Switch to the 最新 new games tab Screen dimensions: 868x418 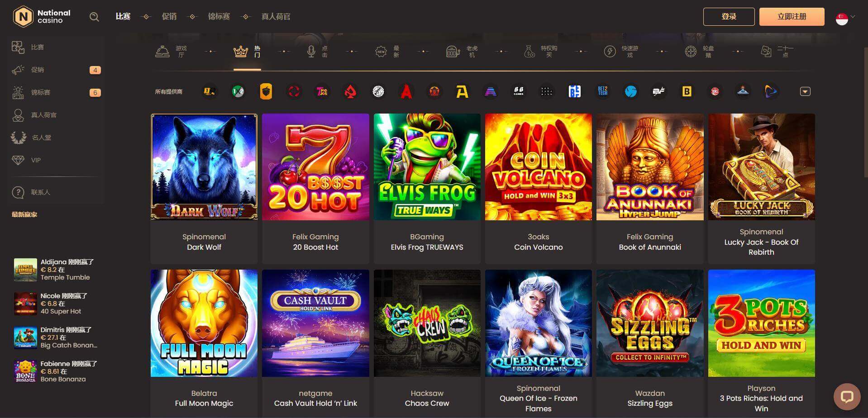pyautogui.click(x=387, y=52)
